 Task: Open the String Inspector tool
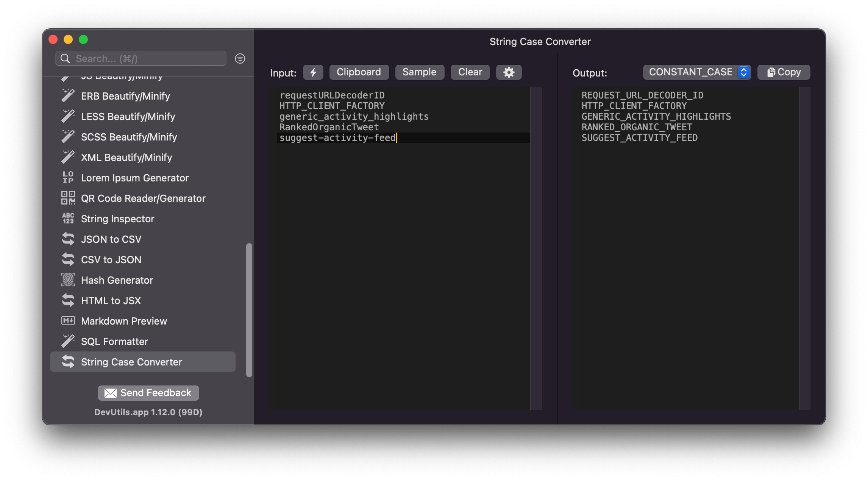117,219
